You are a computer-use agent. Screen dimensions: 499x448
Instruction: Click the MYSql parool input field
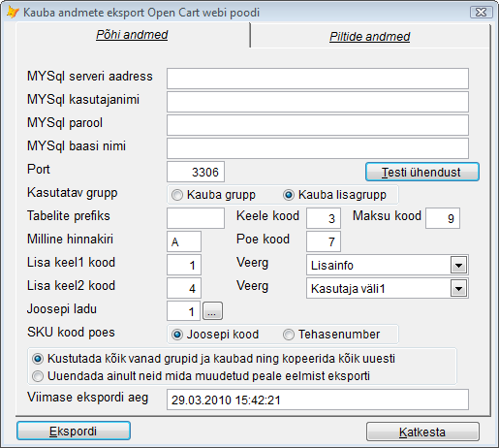[318, 125]
